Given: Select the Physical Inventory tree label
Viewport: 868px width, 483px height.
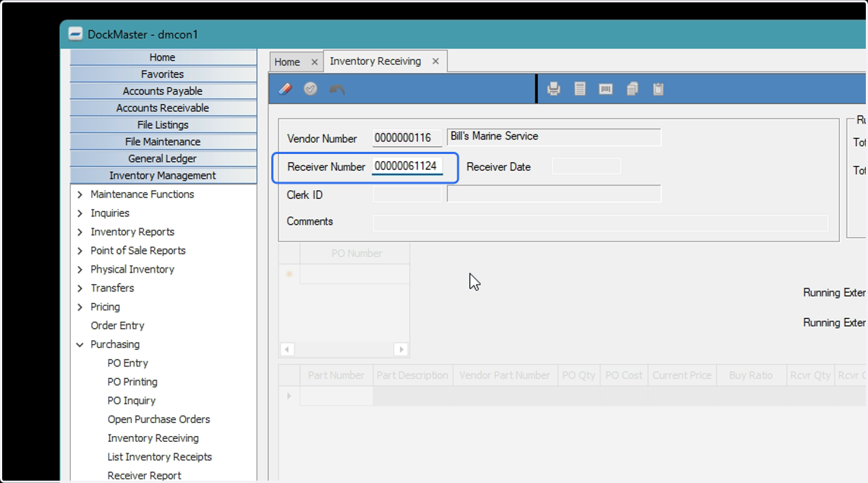Looking at the screenshot, I should [132, 270].
